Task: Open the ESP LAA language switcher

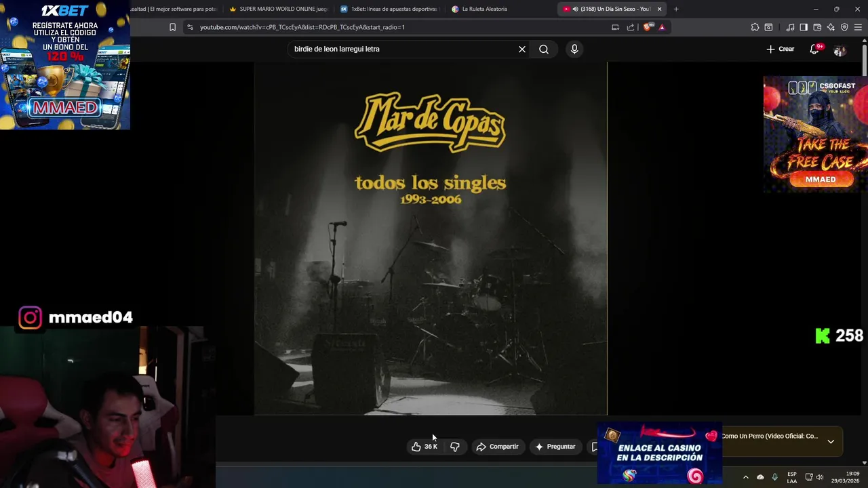Action: coord(792,477)
